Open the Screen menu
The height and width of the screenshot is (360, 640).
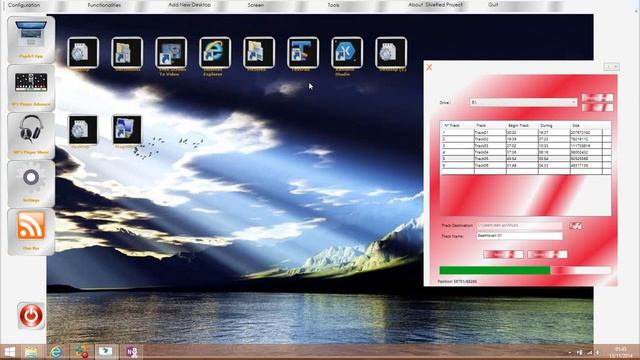point(256,5)
